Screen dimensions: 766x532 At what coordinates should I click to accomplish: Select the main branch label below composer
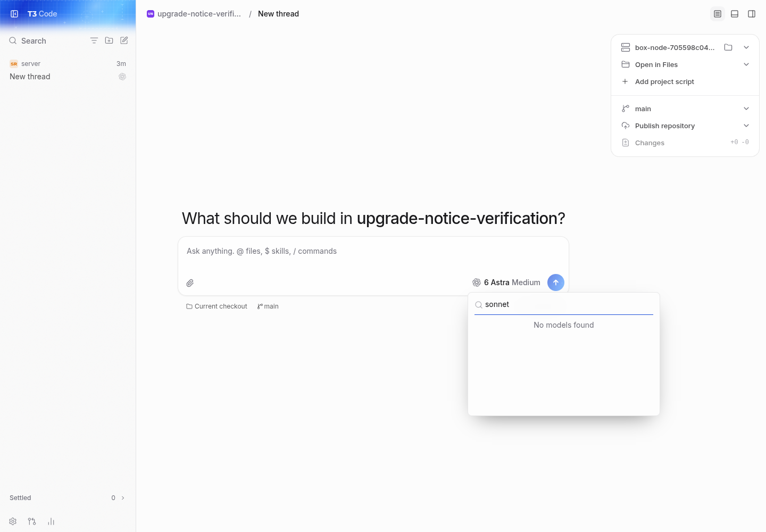coord(268,306)
